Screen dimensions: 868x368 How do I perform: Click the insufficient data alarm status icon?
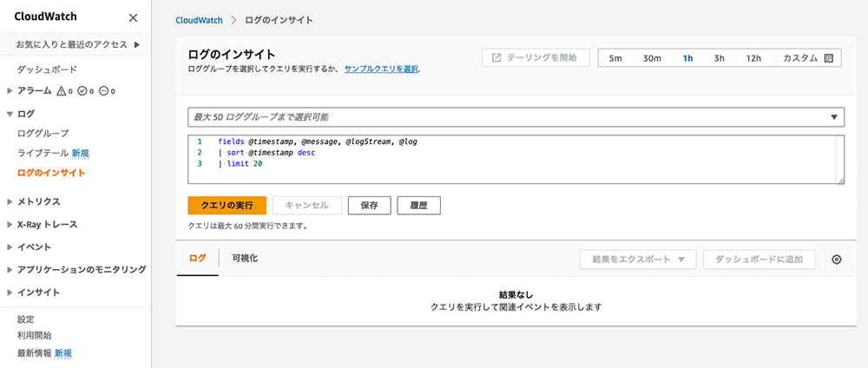[x=103, y=91]
